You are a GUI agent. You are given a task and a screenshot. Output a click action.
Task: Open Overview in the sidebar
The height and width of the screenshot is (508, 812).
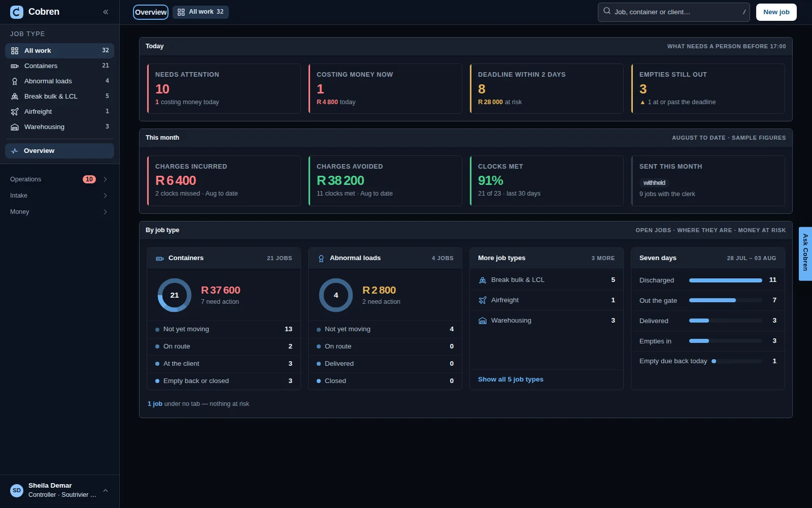[x=59, y=151]
